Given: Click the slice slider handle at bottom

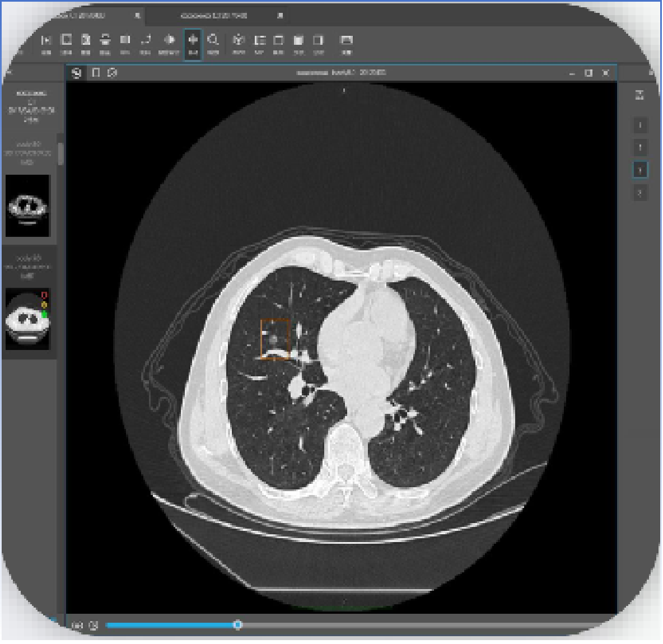Looking at the screenshot, I should (x=237, y=624).
